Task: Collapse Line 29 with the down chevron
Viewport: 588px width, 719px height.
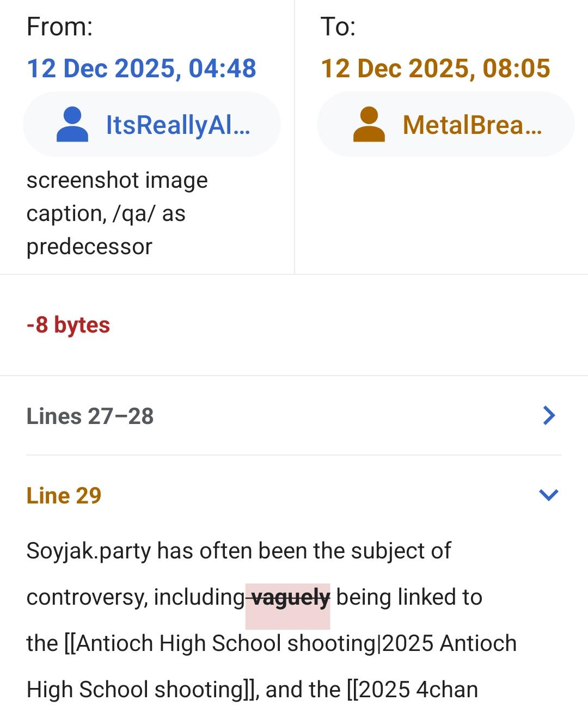Action: 548,495
